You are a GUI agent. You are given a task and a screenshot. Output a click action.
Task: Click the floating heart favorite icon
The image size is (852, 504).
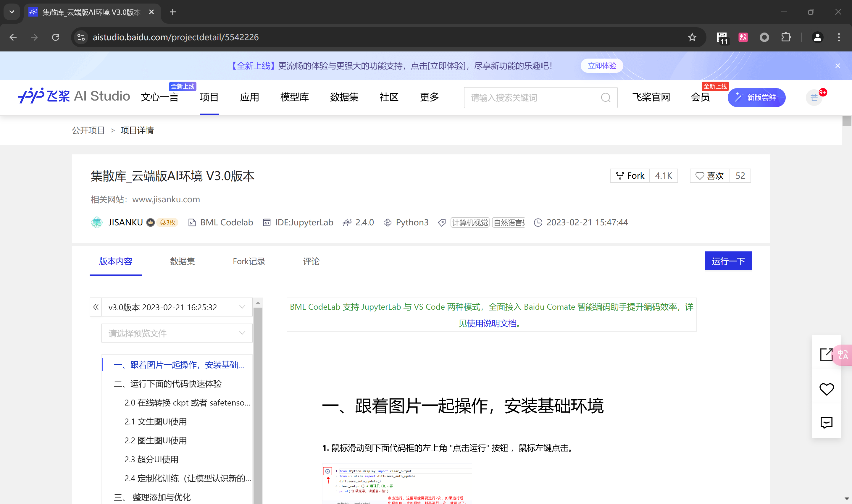pyautogui.click(x=826, y=389)
